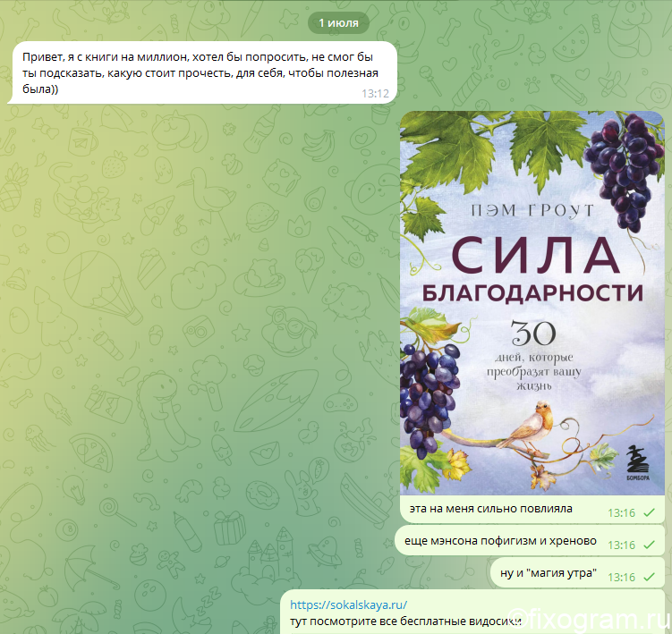Click the '1 июля' date badge
The width and height of the screenshot is (672, 634).
coord(338,22)
